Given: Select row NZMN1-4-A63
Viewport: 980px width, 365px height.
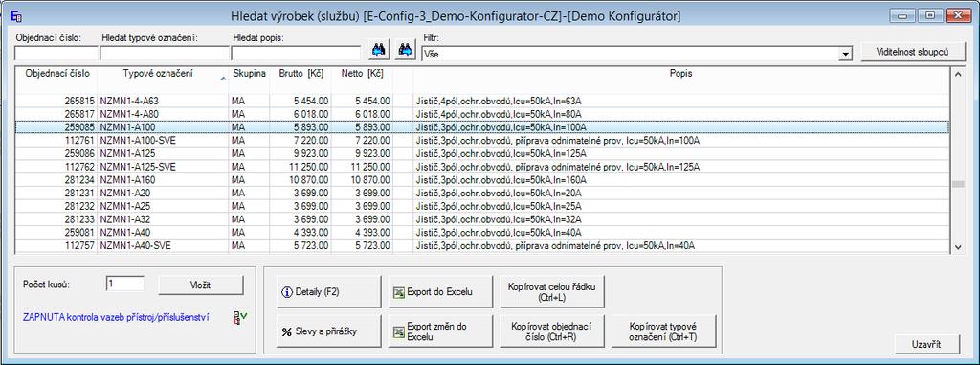Looking at the screenshot, I should [482, 101].
